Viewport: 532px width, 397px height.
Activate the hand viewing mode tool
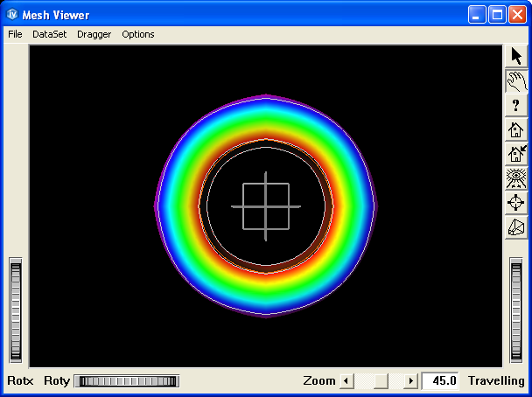[x=516, y=81]
